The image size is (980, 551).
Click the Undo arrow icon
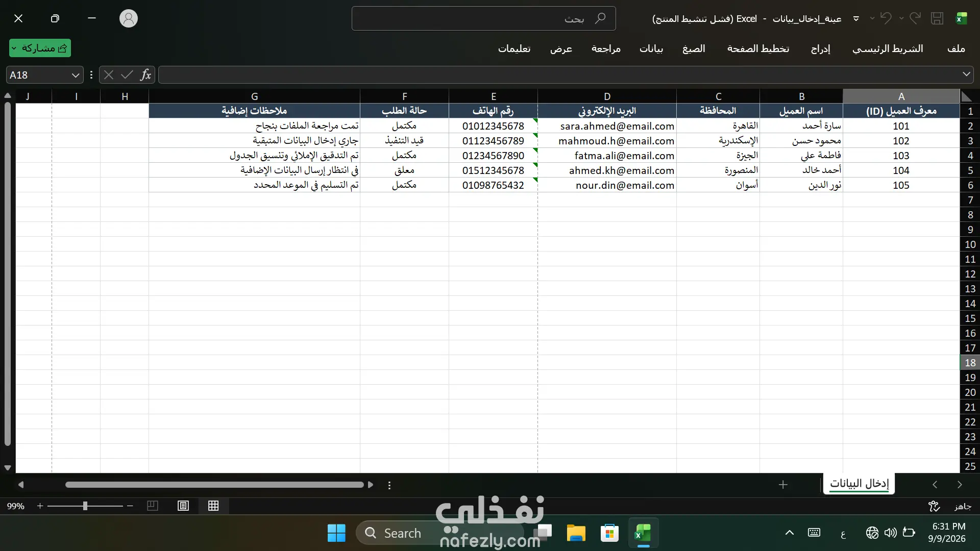pyautogui.click(x=886, y=18)
